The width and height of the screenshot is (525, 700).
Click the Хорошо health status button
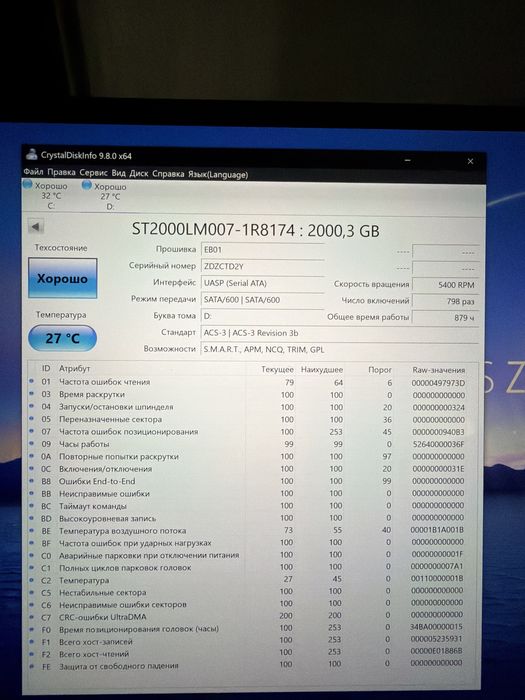tap(62, 278)
